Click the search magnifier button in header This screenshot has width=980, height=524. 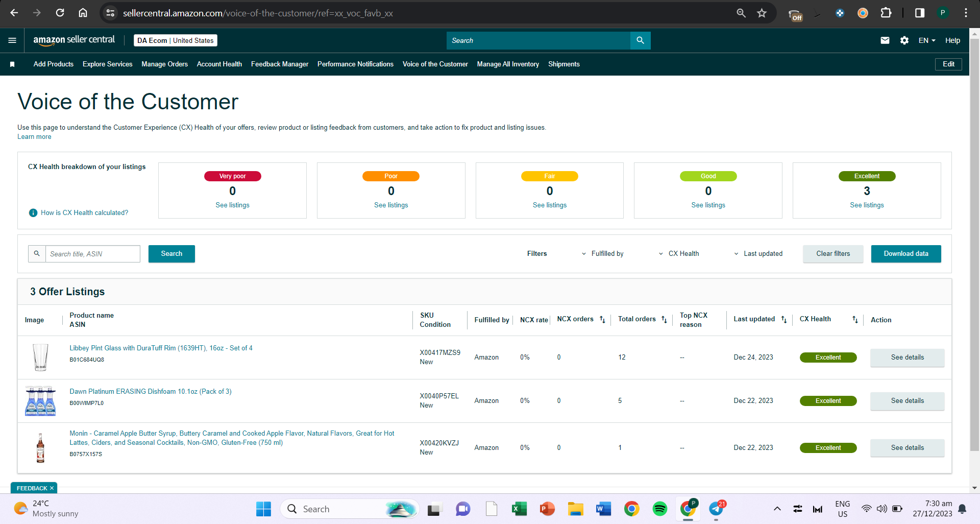coord(640,40)
